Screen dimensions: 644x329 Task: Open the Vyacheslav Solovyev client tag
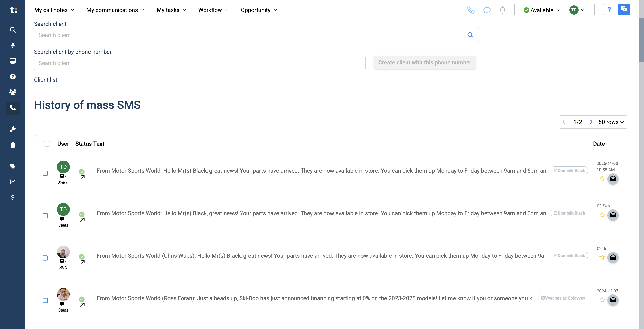coord(563,298)
